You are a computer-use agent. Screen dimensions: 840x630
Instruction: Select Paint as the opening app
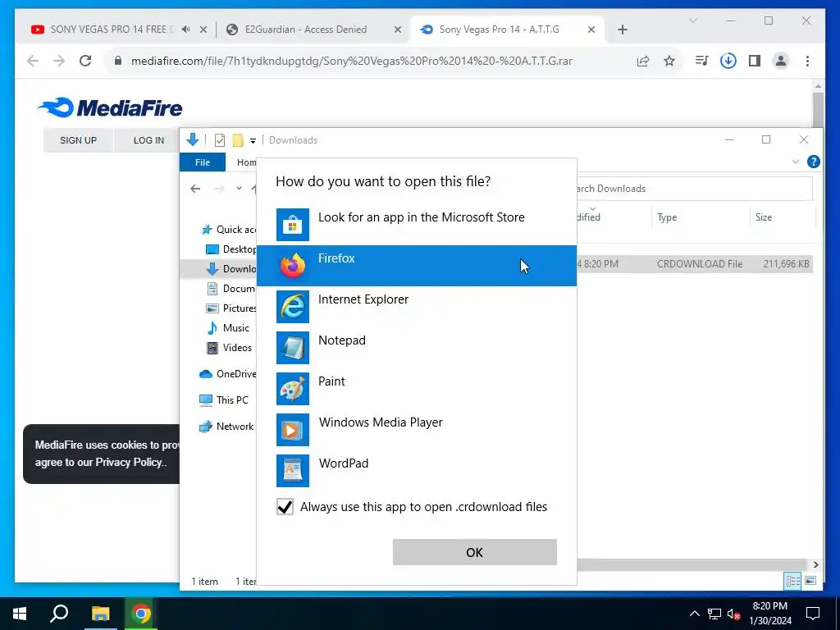click(x=416, y=388)
